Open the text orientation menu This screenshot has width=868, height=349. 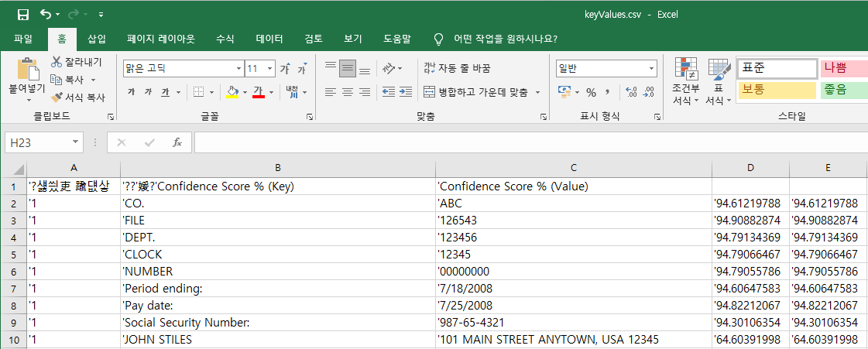click(393, 69)
